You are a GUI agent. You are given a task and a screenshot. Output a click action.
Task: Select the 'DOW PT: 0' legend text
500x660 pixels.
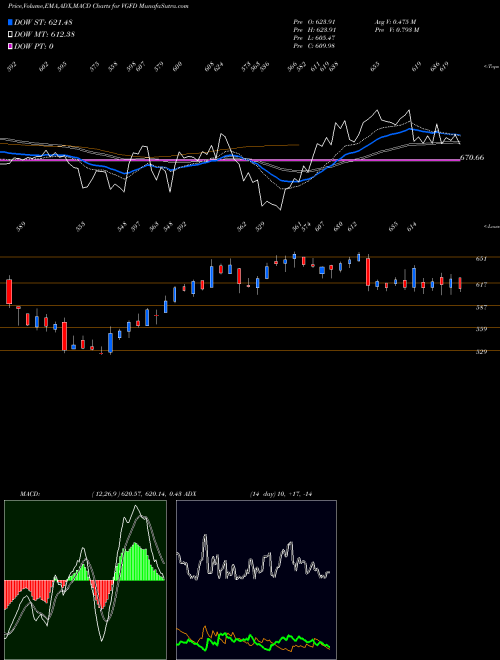(34, 46)
